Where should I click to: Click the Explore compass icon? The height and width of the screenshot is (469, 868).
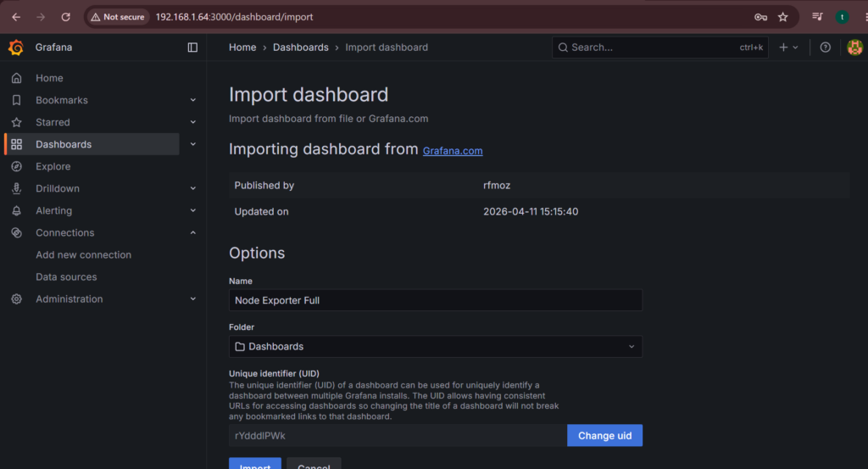click(x=17, y=167)
